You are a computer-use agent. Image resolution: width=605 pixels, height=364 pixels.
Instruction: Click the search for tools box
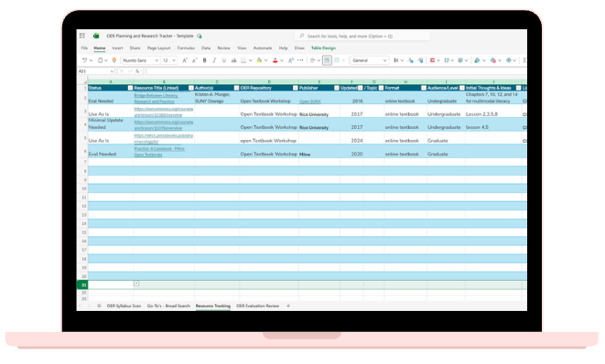click(x=362, y=36)
